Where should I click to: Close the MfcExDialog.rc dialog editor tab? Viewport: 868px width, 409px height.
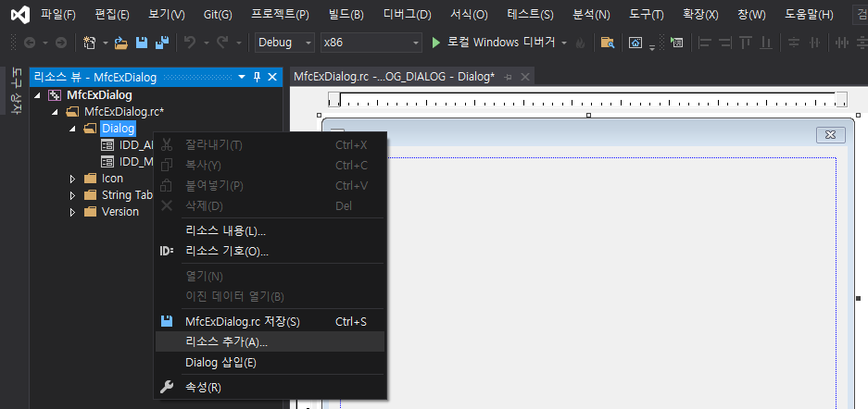pyautogui.click(x=524, y=78)
